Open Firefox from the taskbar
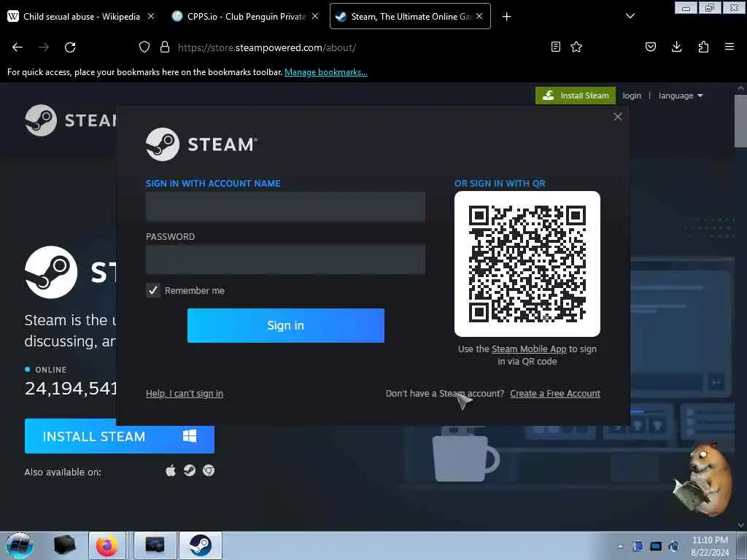 click(107, 545)
